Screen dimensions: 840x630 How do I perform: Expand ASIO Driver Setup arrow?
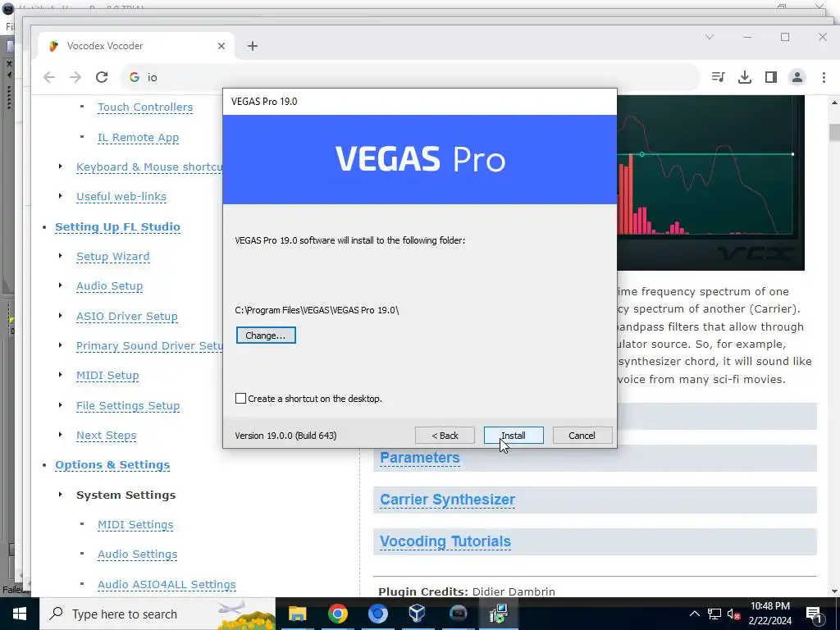60,316
